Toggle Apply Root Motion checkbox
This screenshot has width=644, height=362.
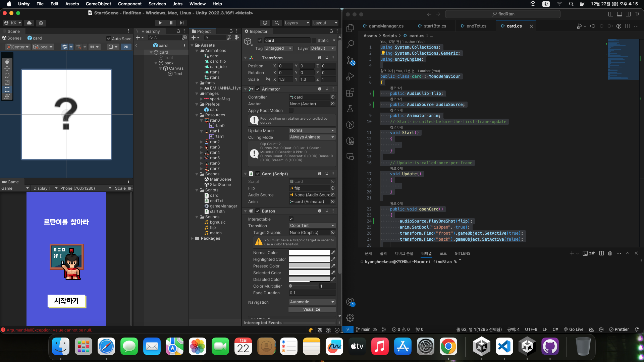(291, 110)
